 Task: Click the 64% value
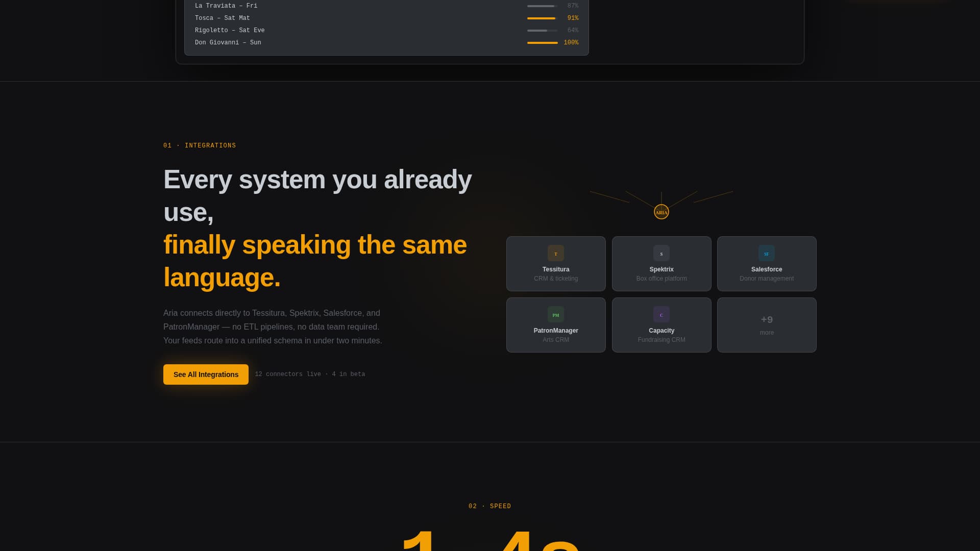click(x=573, y=31)
